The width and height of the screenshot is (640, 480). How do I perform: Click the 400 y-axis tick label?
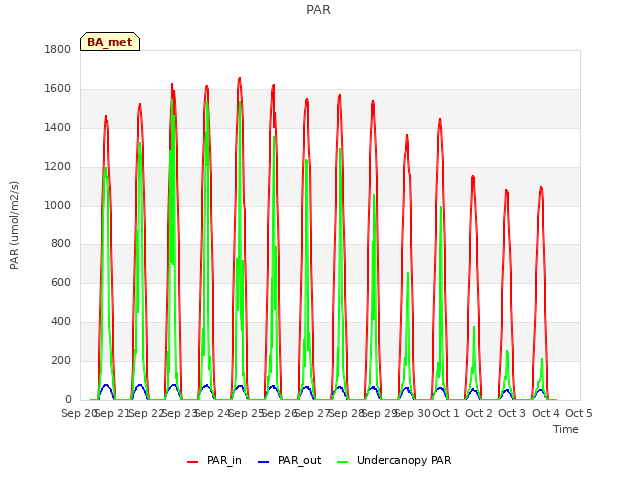pos(61,322)
